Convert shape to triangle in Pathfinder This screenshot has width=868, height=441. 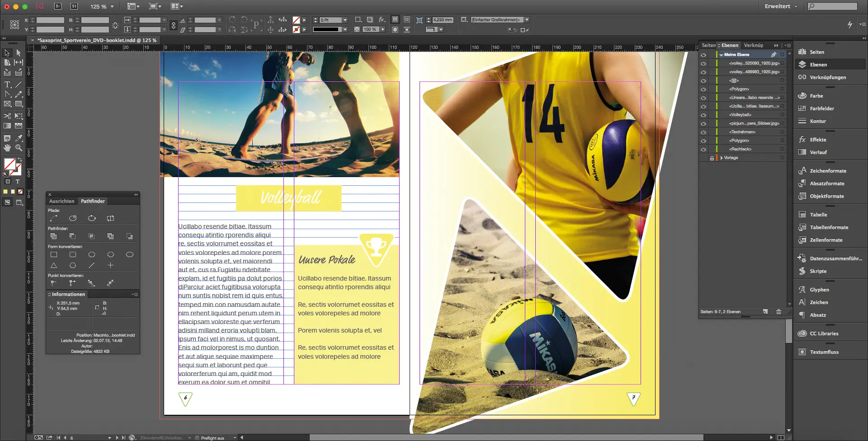pos(54,265)
